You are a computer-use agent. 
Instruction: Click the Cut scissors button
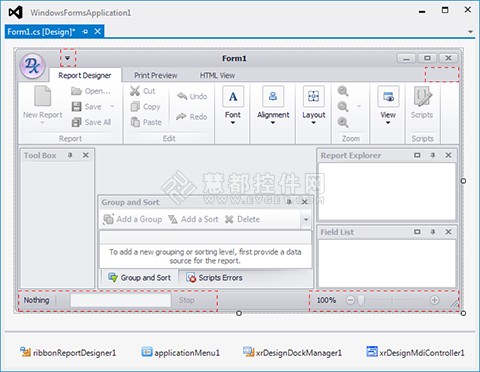pos(143,91)
